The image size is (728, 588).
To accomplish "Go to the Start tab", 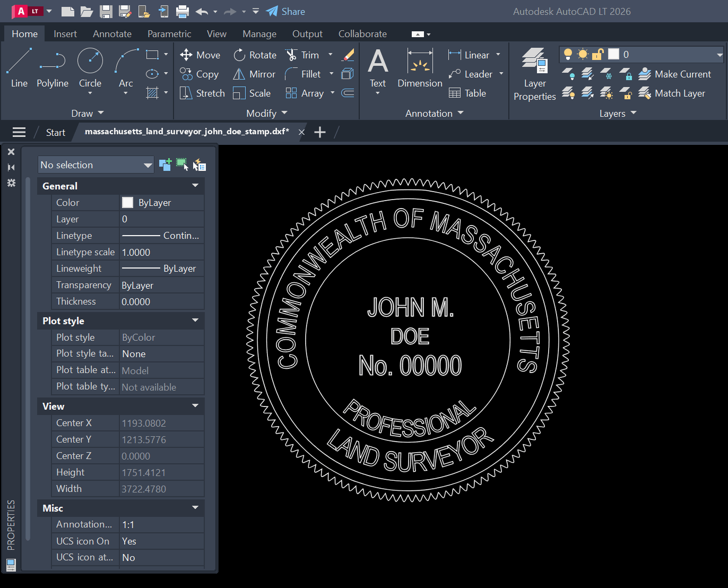I will point(56,133).
